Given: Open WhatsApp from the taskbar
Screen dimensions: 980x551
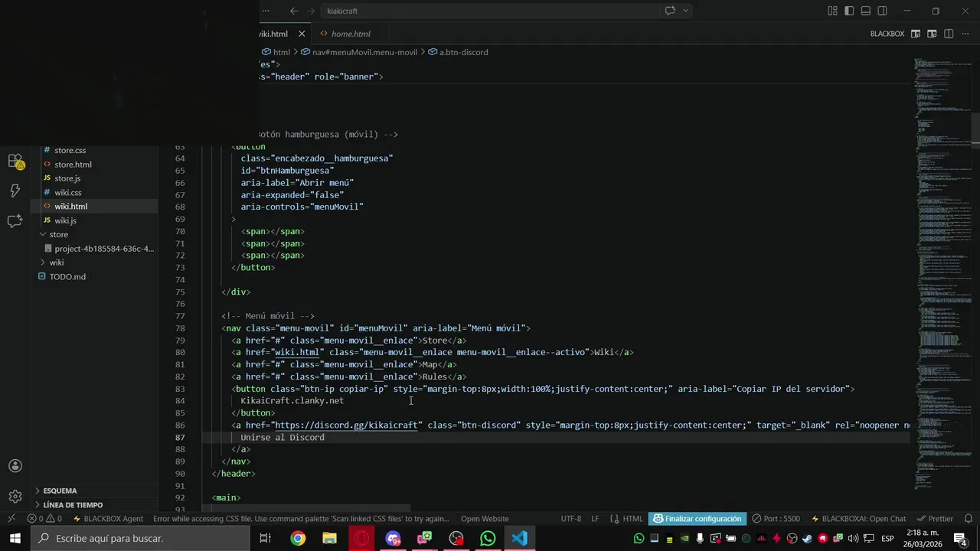Looking at the screenshot, I should [x=488, y=539].
